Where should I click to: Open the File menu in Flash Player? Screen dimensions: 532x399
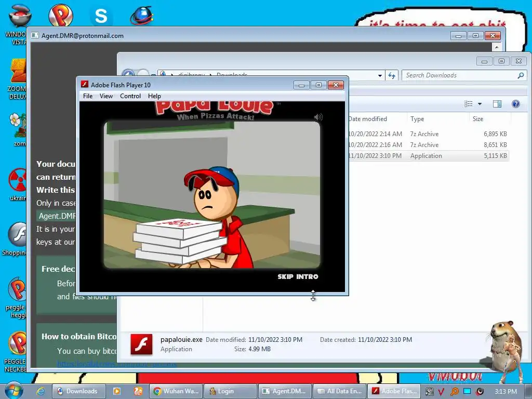87,96
